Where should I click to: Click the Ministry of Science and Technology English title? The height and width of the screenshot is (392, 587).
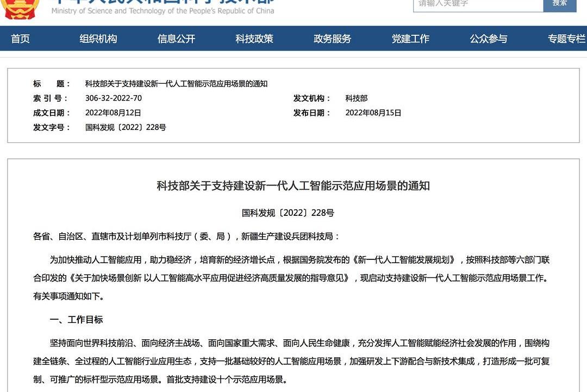click(x=163, y=11)
